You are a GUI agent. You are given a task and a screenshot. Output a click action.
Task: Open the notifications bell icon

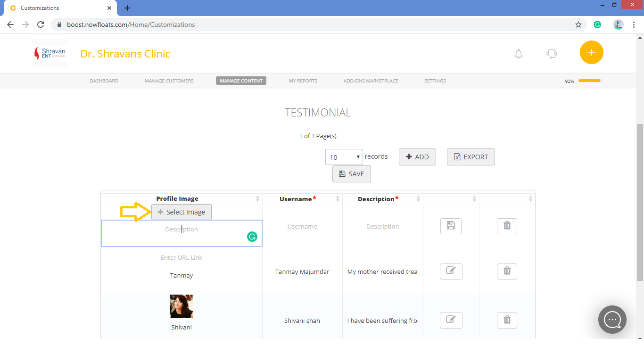point(519,54)
